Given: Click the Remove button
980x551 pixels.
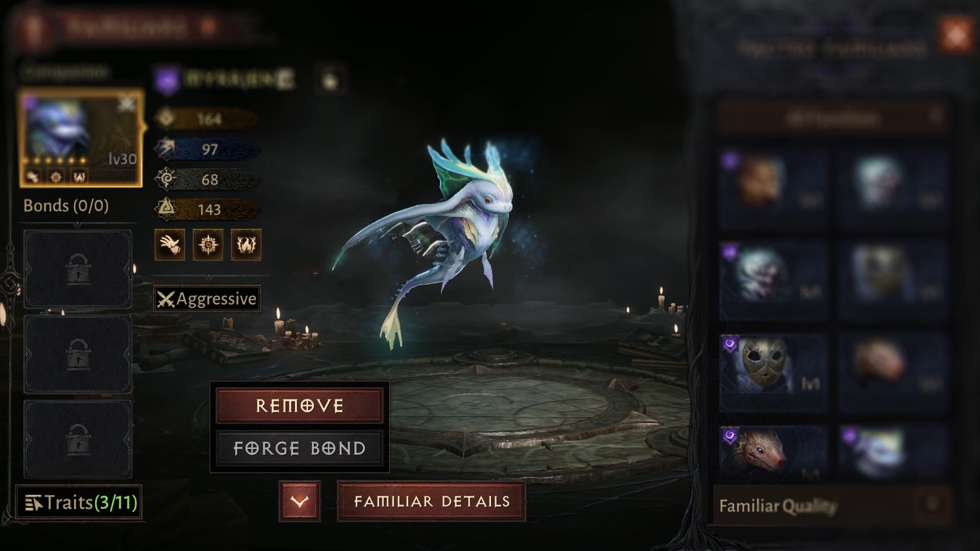Looking at the screenshot, I should coord(300,406).
